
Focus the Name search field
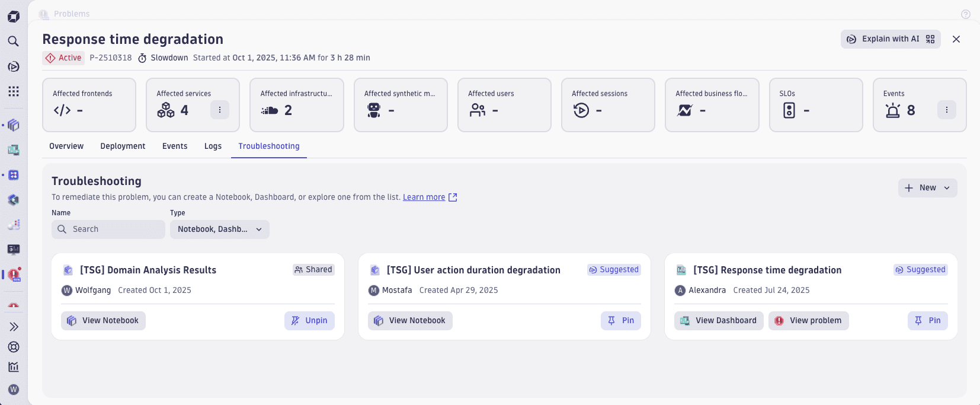click(108, 229)
